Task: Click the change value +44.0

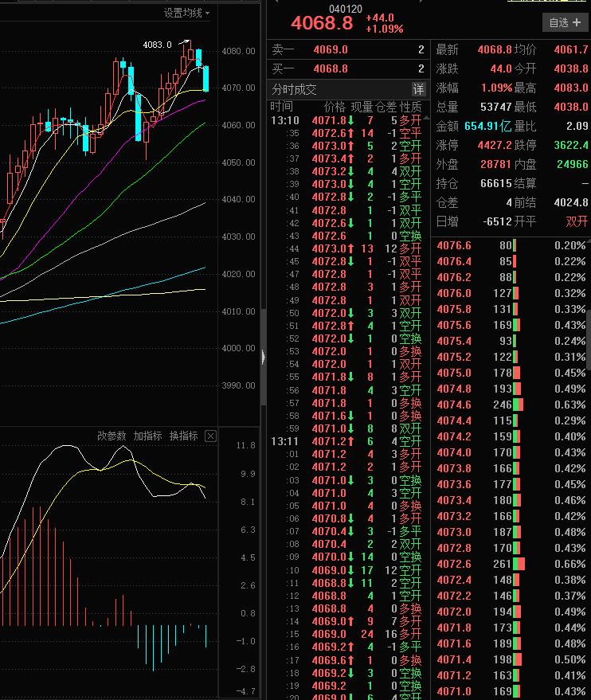Action: [x=379, y=18]
